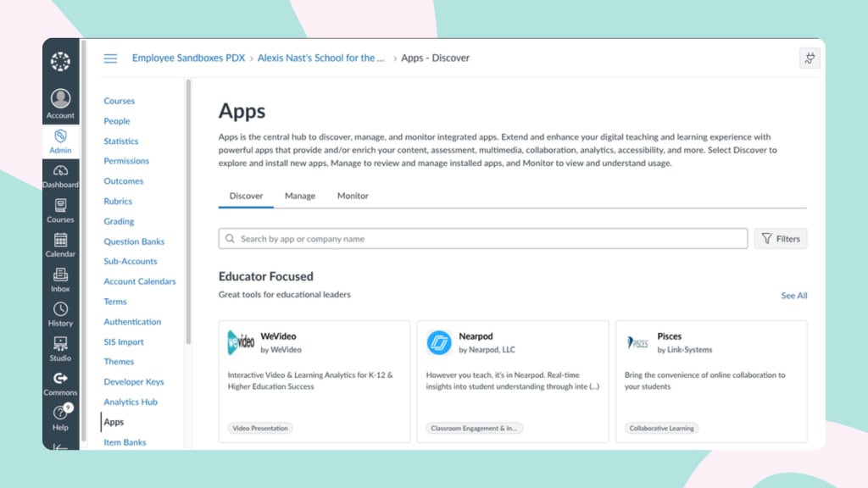
Task: Open the Filters panel
Action: tap(780, 238)
